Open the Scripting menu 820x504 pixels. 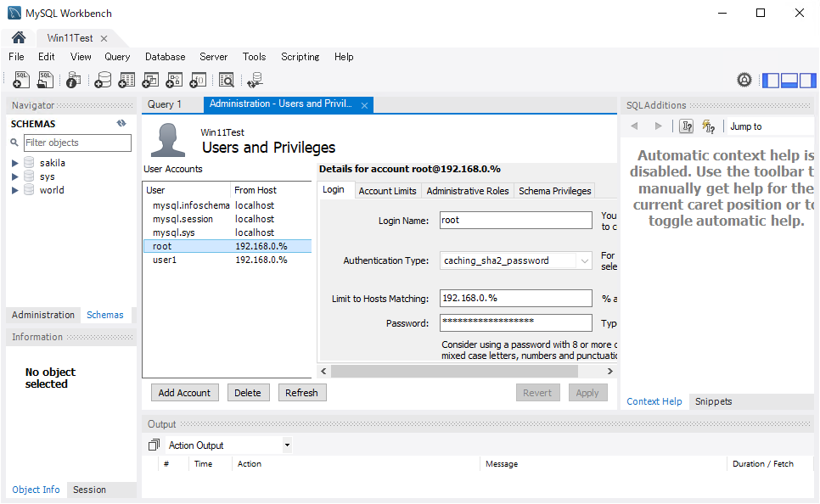pos(300,57)
